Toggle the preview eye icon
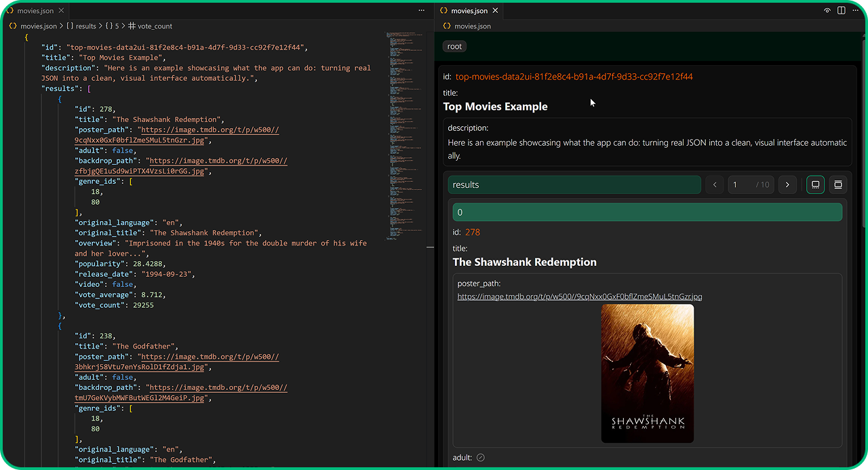The image size is (868, 470). 827,10
